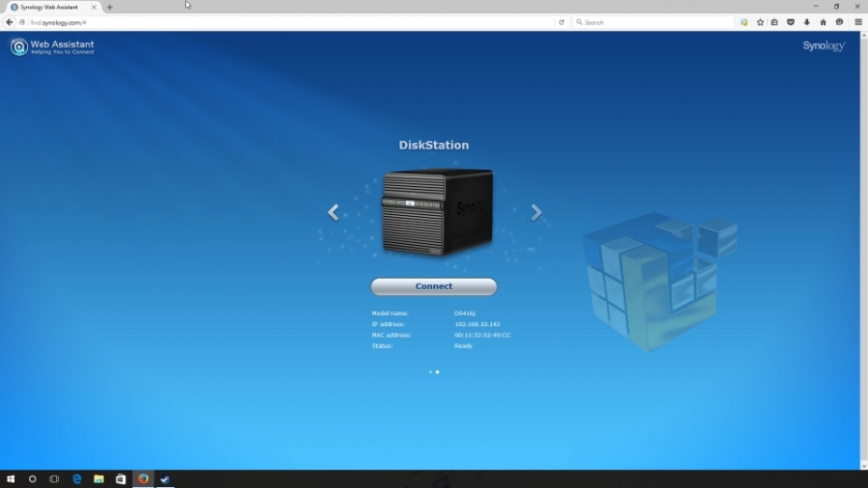Go back using browser back arrow
The height and width of the screenshot is (488, 868).
10,22
